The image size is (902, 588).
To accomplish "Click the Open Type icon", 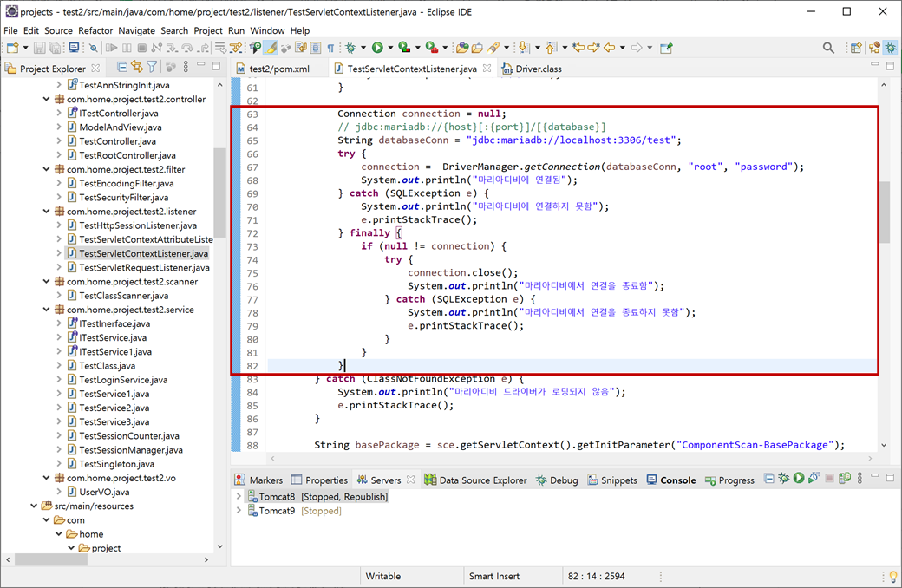I will (462, 48).
